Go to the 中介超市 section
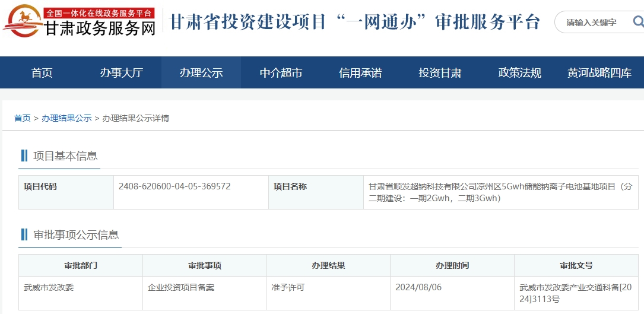 click(281, 73)
